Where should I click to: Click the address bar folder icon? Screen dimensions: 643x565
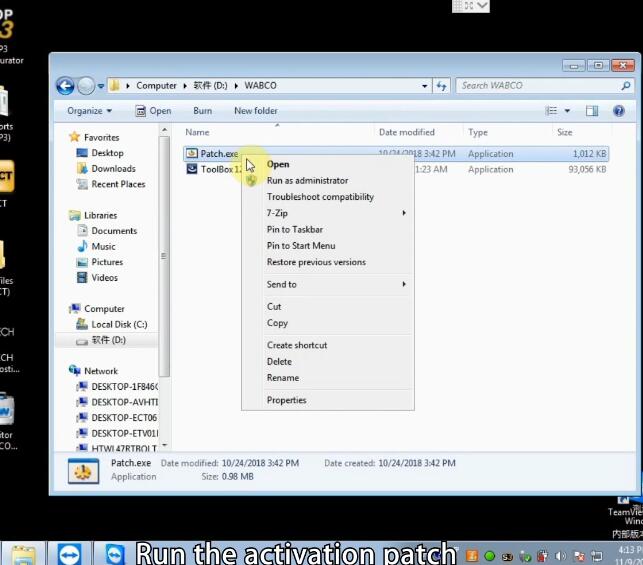115,86
